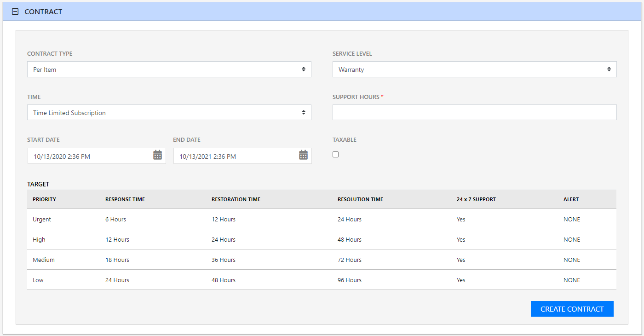Click the Start Date text field

(90, 156)
